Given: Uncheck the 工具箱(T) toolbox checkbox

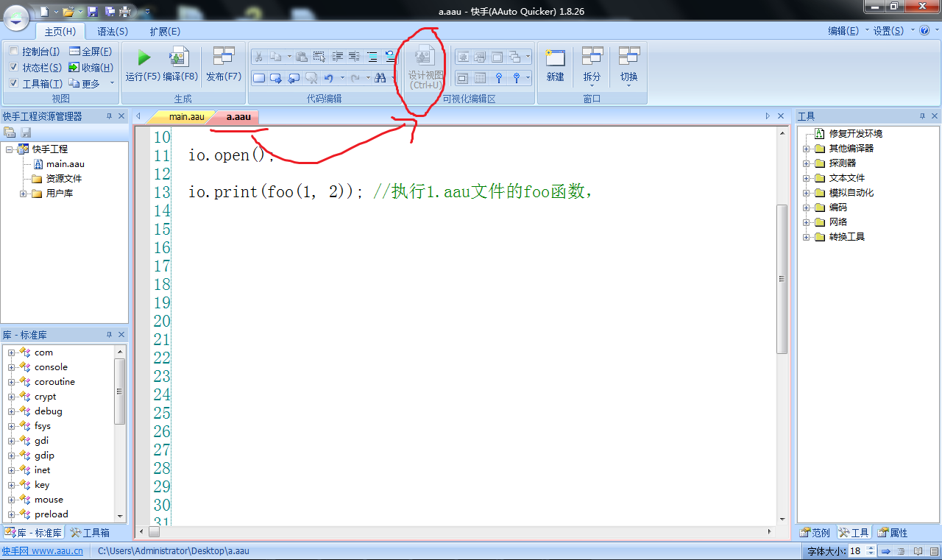Looking at the screenshot, I should [13, 84].
